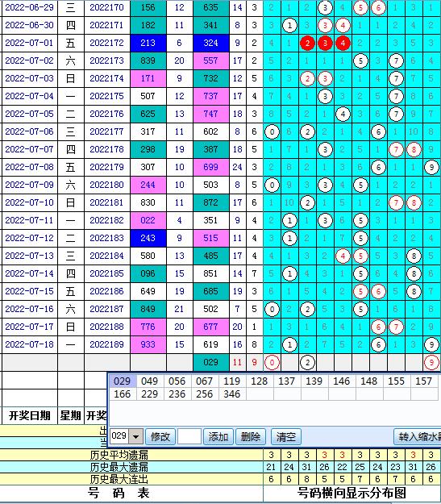Select the 号码横向显示分布图 tab label
The width and height of the screenshot is (441, 504).
(x=352, y=493)
